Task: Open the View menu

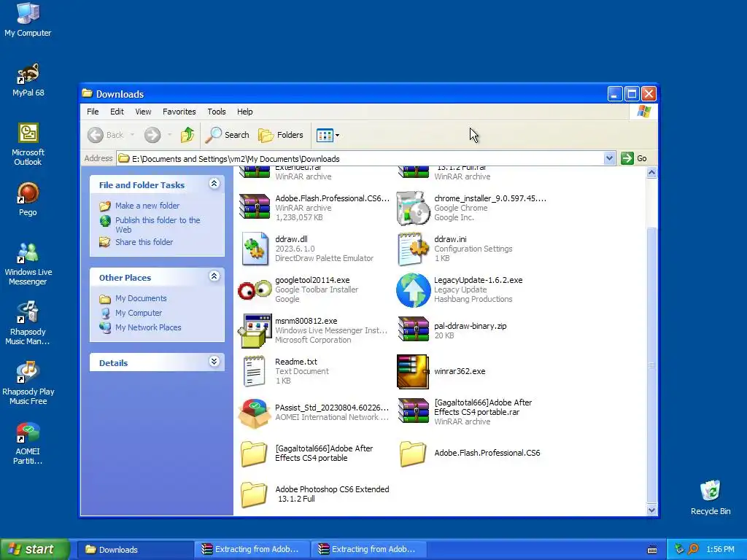Action: coord(143,112)
